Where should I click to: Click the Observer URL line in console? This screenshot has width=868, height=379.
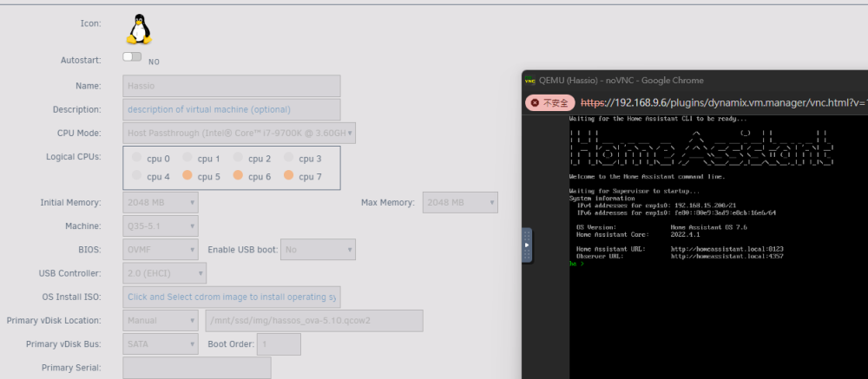[680, 256]
